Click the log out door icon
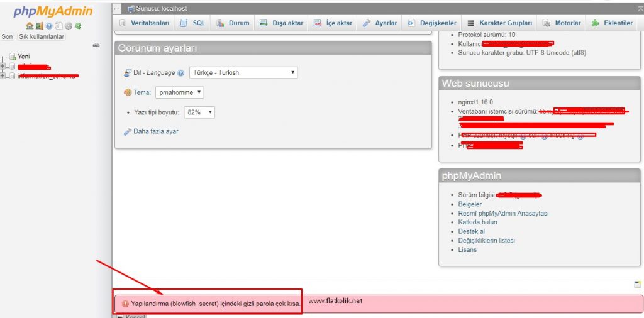644x318 pixels. (40, 26)
